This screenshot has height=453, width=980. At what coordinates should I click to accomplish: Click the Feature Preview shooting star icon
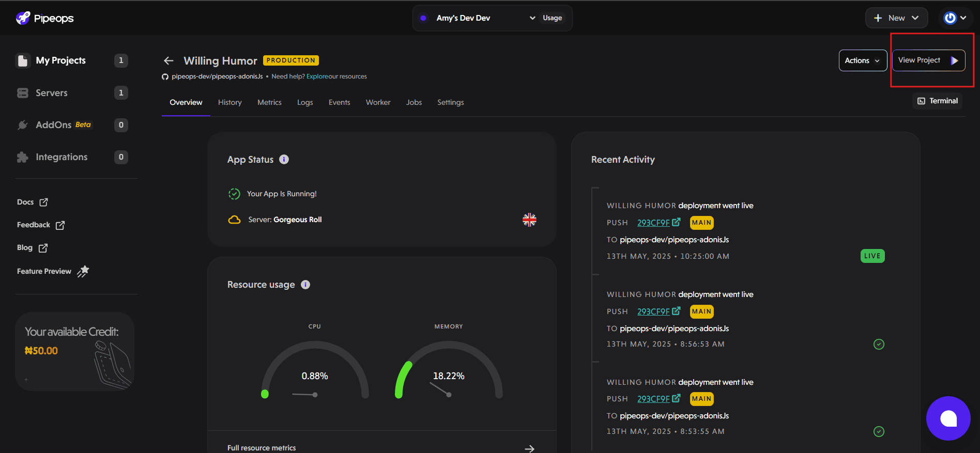[x=83, y=271]
